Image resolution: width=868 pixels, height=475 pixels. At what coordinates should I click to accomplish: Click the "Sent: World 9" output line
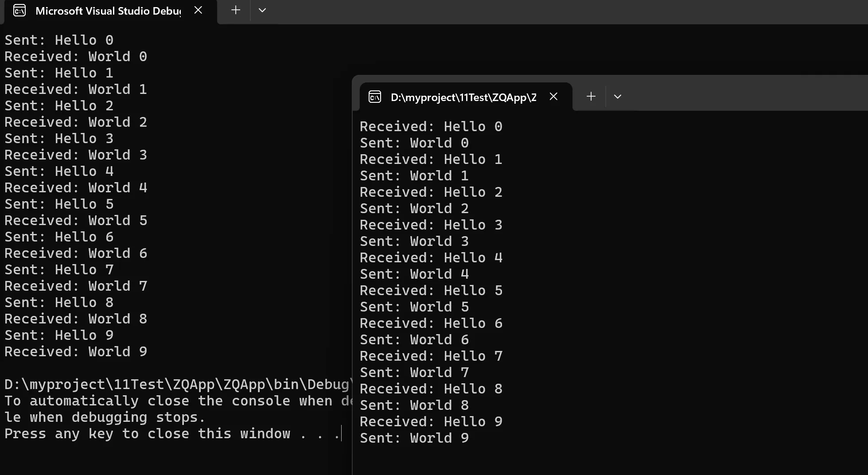click(x=414, y=438)
